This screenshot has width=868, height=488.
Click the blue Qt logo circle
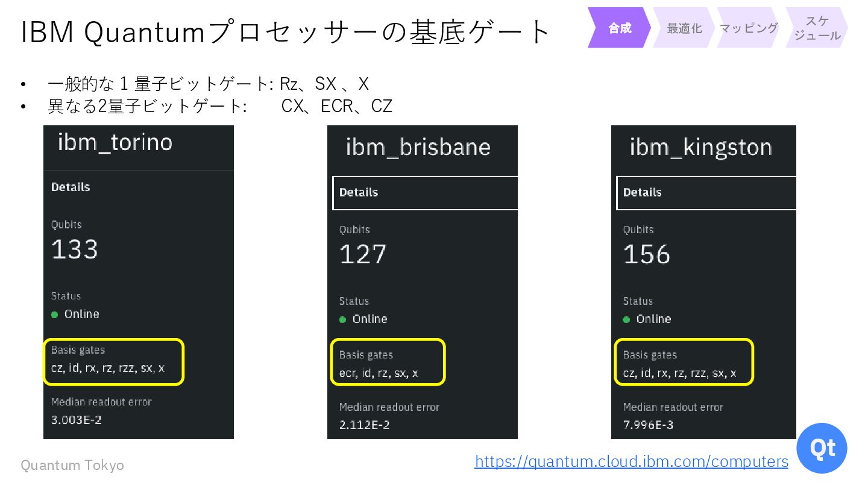click(x=822, y=448)
